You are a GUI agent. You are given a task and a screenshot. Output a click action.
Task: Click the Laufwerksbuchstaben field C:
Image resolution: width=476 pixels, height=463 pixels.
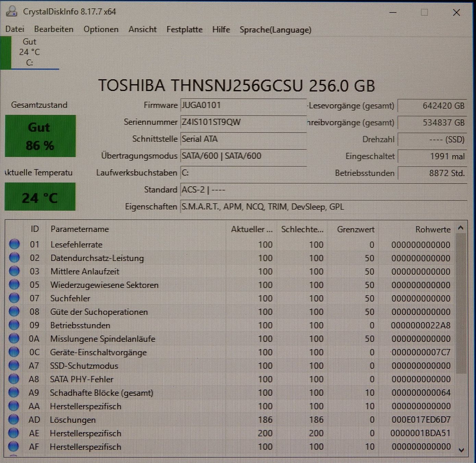coord(243,173)
